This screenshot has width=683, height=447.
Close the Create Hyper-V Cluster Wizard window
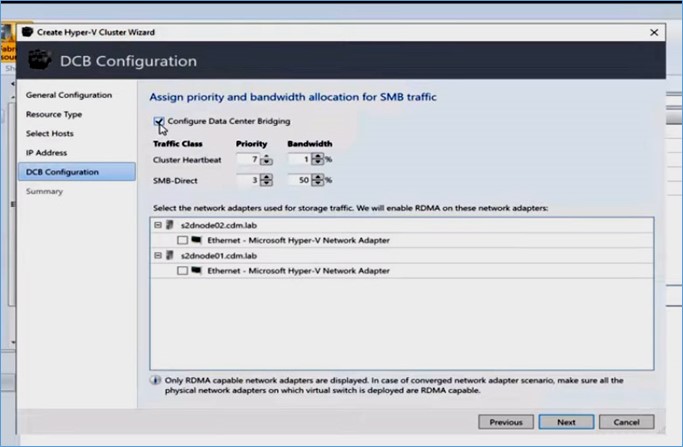[654, 33]
